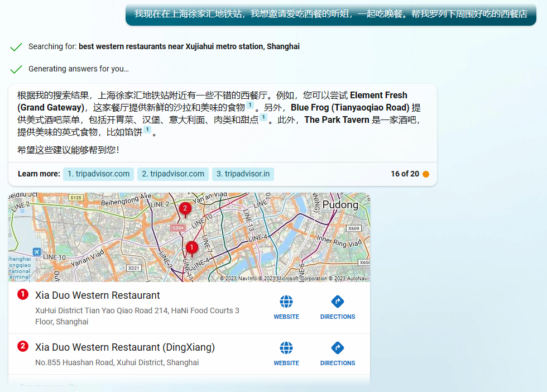Open the tripadvisor.in source link
This screenshot has width=547, height=392.
coord(243,174)
